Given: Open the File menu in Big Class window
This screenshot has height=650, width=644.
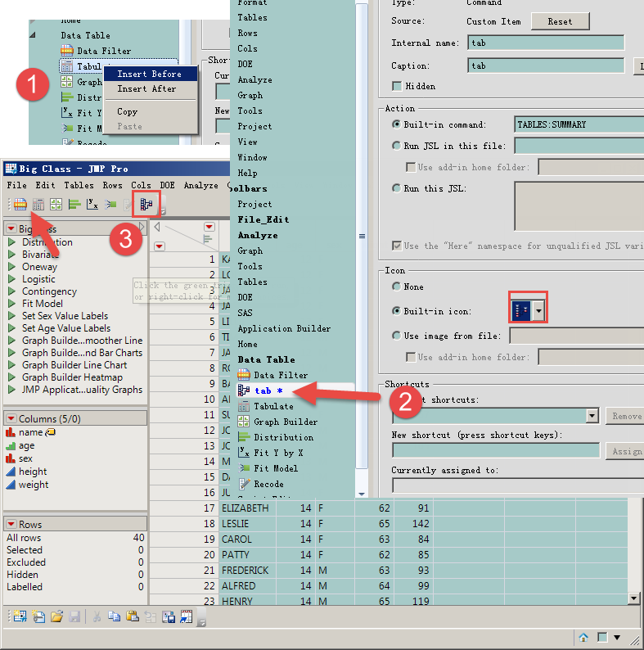Looking at the screenshot, I should pyautogui.click(x=16, y=185).
